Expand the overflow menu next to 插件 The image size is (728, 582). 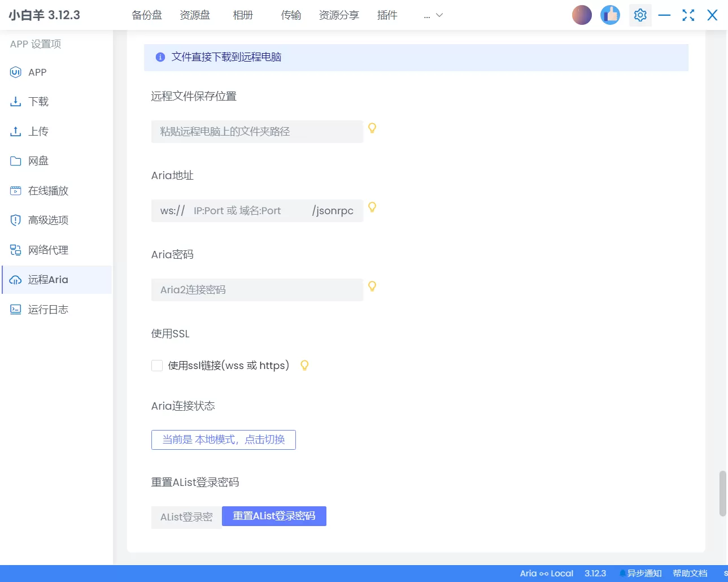point(432,15)
